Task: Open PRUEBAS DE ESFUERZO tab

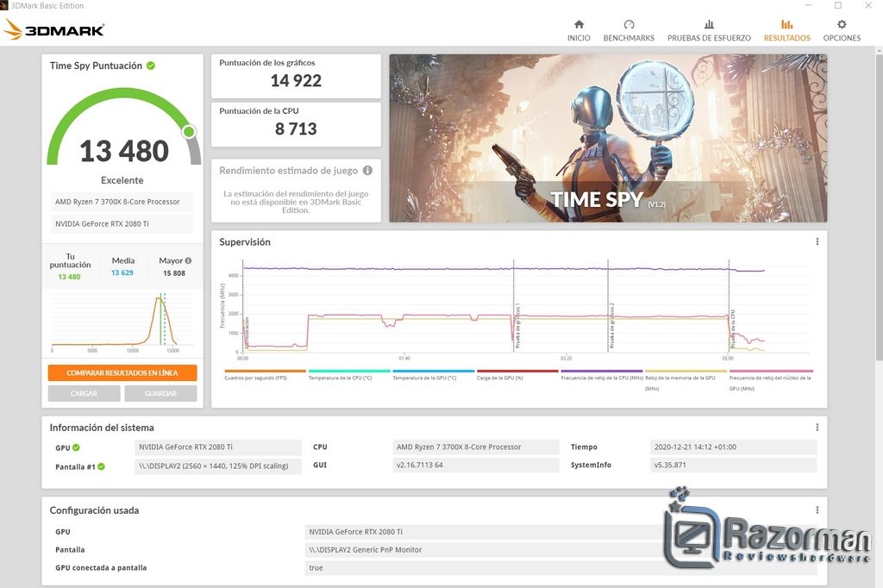Action: tap(709, 31)
